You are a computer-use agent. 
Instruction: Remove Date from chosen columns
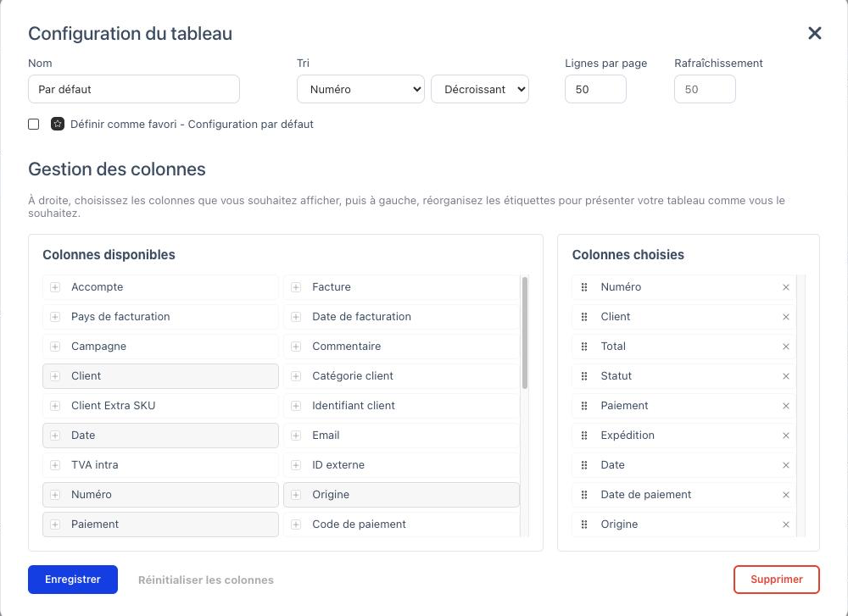786,465
